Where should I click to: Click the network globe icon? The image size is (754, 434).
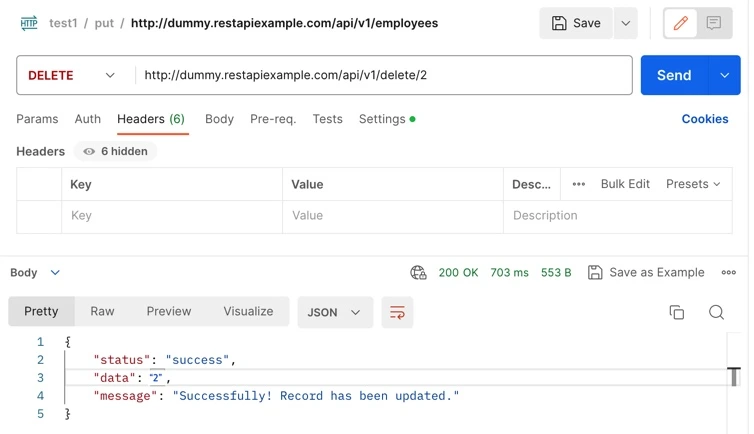coord(419,272)
